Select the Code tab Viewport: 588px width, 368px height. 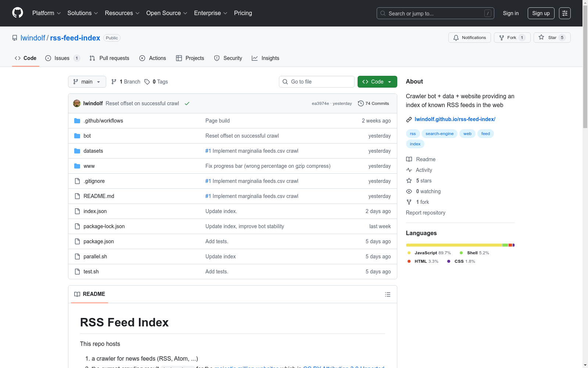point(26,58)
